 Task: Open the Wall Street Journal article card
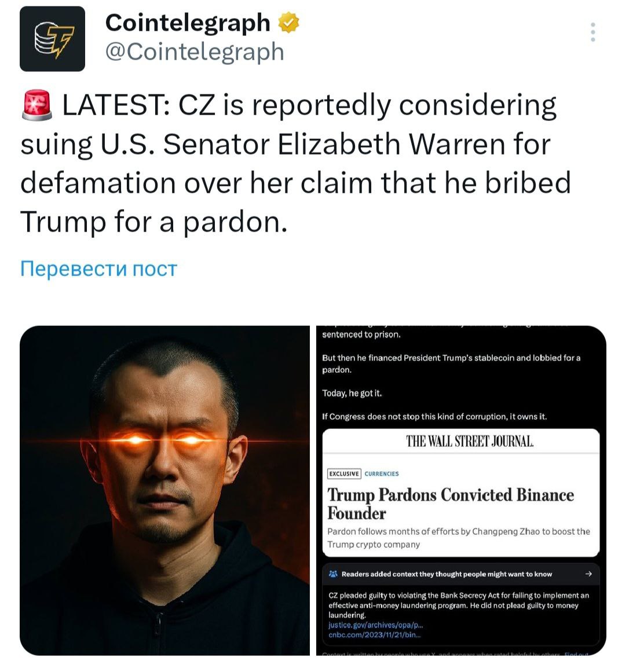(461, 493)
